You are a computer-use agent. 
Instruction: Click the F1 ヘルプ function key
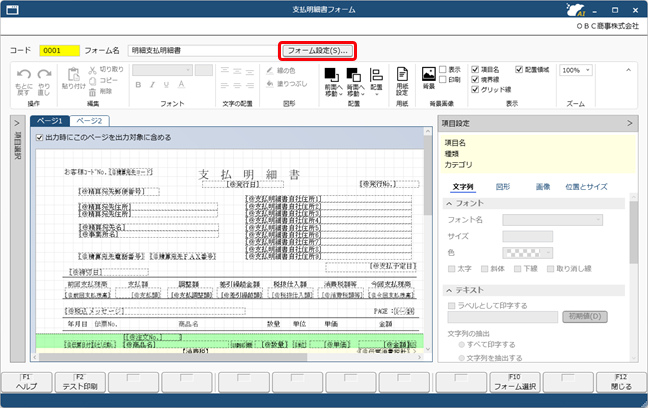26,382
